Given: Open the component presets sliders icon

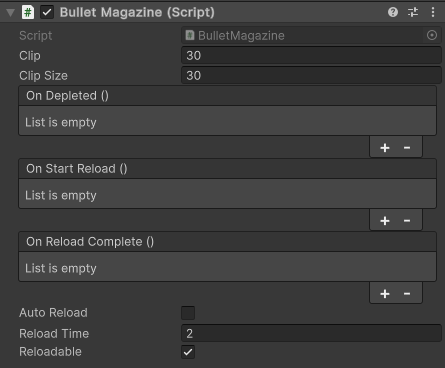Looking at the screenshot, I should click(413, 12).
